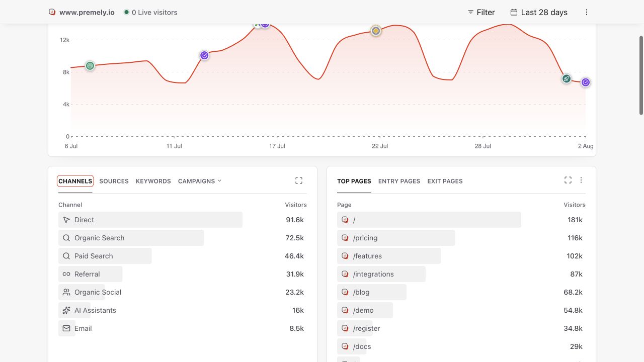Open the Last 28 days date range
This screenshot has width=644, height=362.
coord(539,12)
